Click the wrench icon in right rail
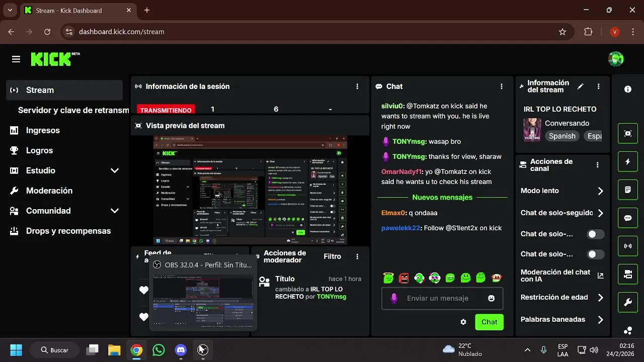The image size is (644, 362). coord(628,302)
